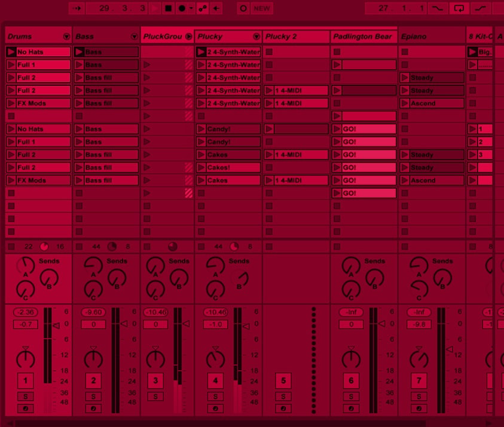Unfold the PluckGrou group track
504x427 pixels.
(189, 37)
